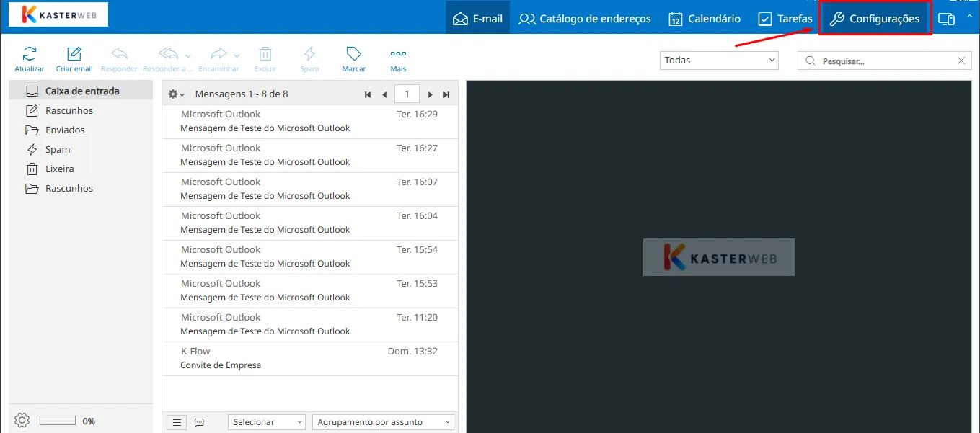Go to the first page of messages

point(368,94)
